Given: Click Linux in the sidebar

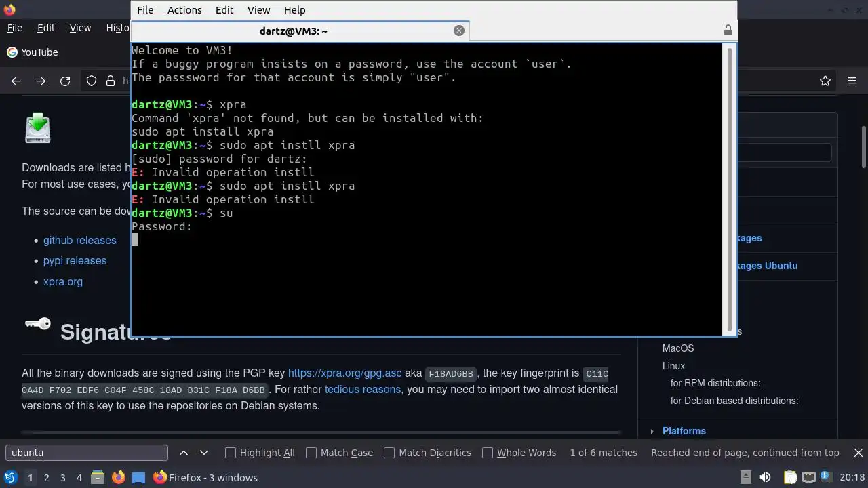Looking at the screenshot, I should tap(673, 366).
